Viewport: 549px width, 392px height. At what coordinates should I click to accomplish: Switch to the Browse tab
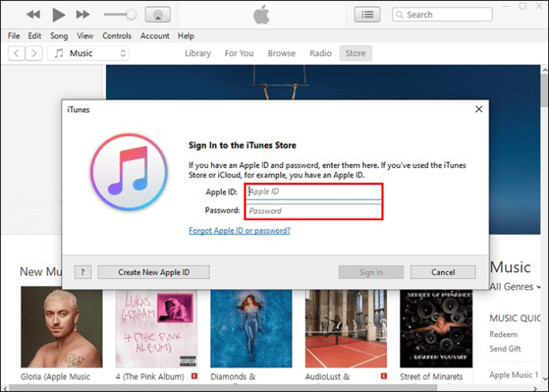(282, 53)
